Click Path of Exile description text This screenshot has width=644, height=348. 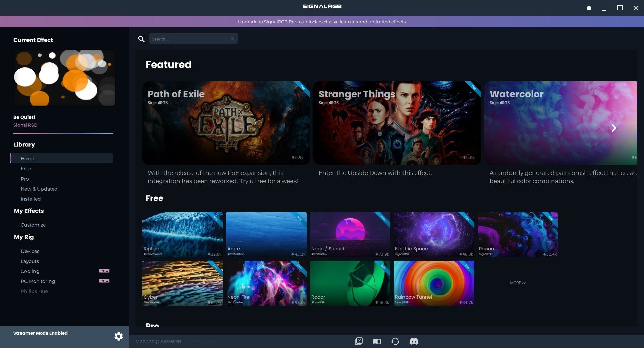point(223,177)
